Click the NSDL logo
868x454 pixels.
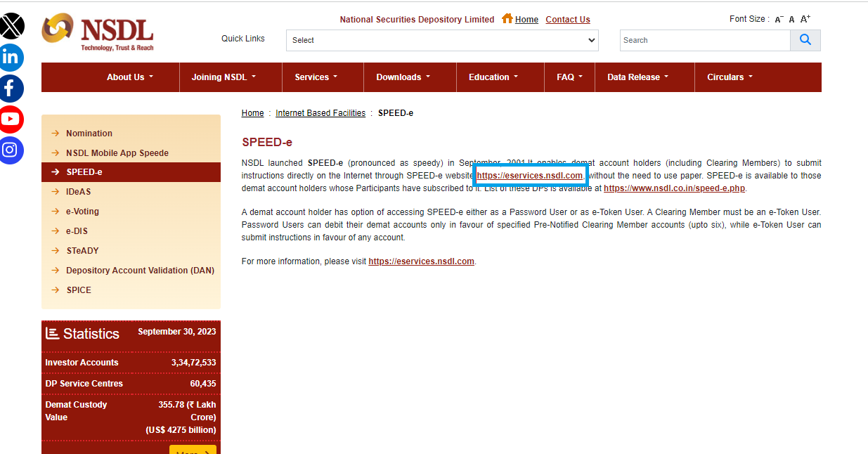pos(98,32)
